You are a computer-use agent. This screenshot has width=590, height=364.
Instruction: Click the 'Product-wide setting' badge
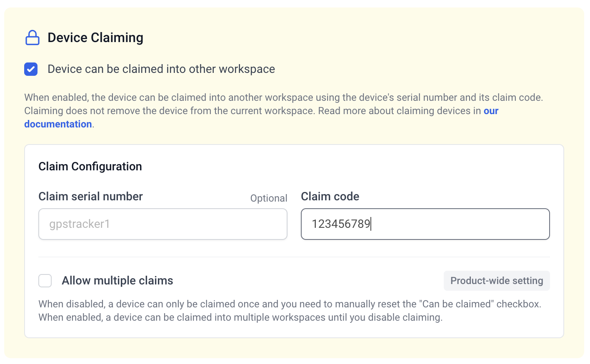(496, 281)
